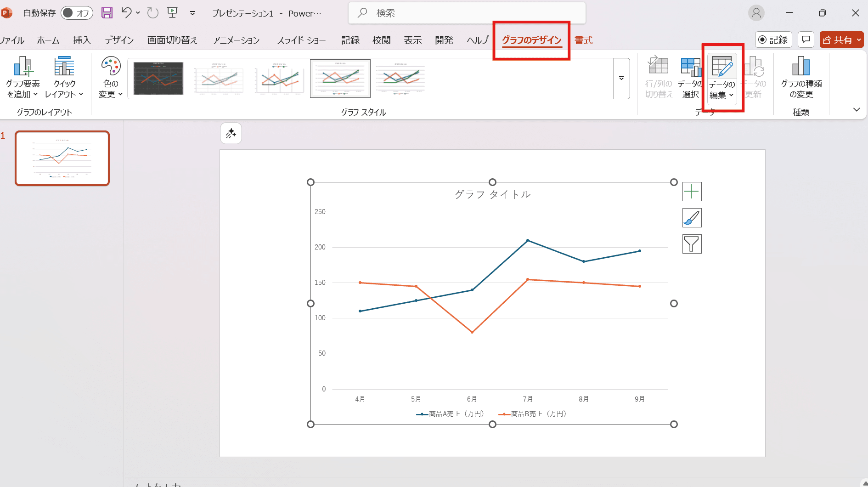Click the Add Chart Element icon (グラフ要素を追加)
Image resolution: width=868 pixels, height=487 pixels.
pos(23,67)
